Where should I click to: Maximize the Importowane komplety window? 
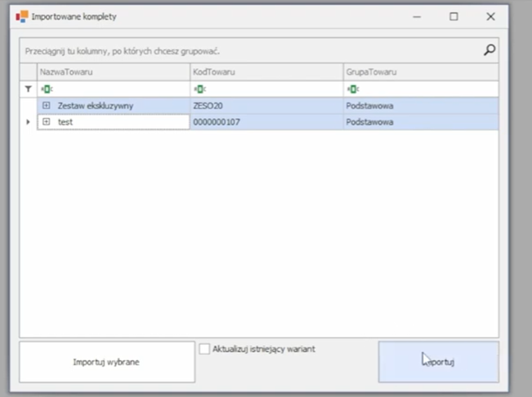pos(453,17)
